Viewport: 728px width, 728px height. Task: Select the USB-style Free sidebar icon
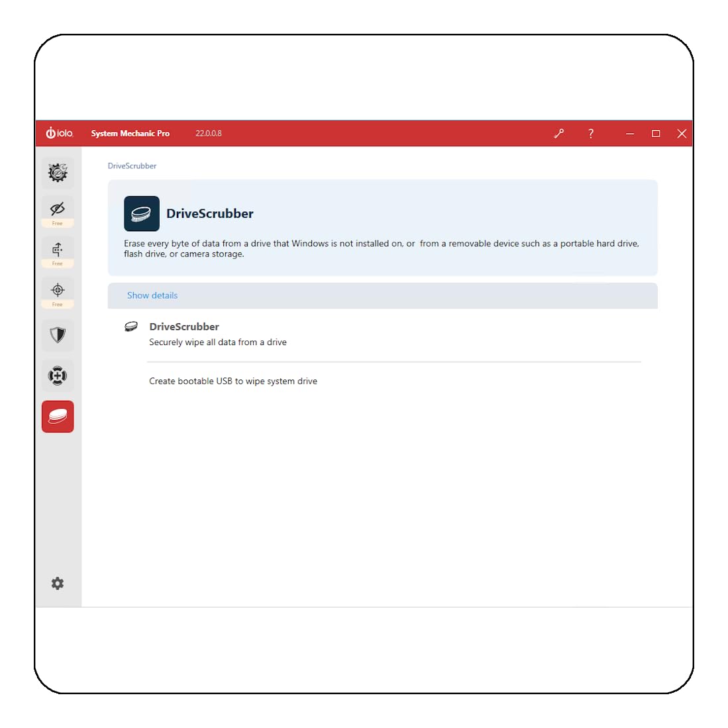point(58,252)
